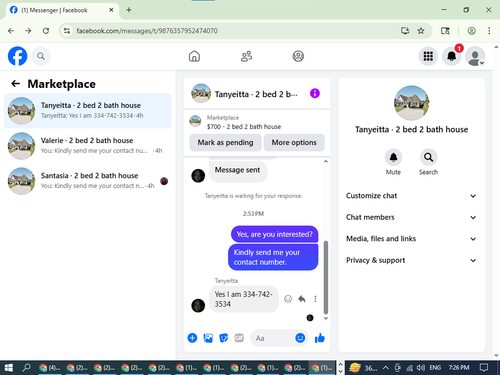
Task: Choose a sticker from the sticker icon
Action: [224, 338]
